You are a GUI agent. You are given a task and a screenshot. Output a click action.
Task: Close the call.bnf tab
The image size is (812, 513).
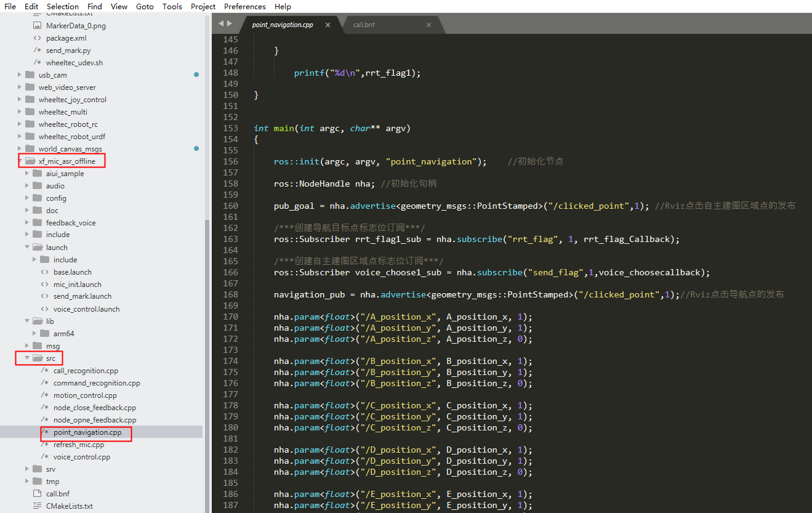tap(428, 25)
